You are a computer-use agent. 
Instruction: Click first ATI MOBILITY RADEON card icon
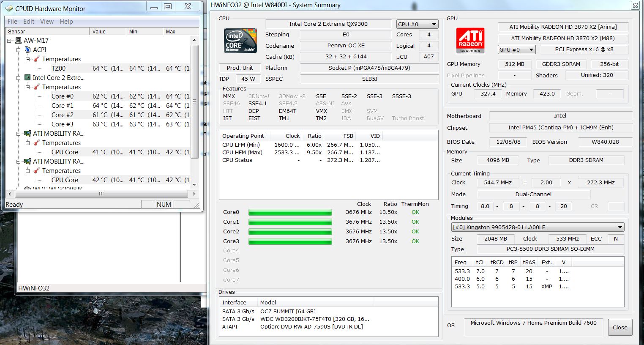pyautogui.click(x=28, y=134)
